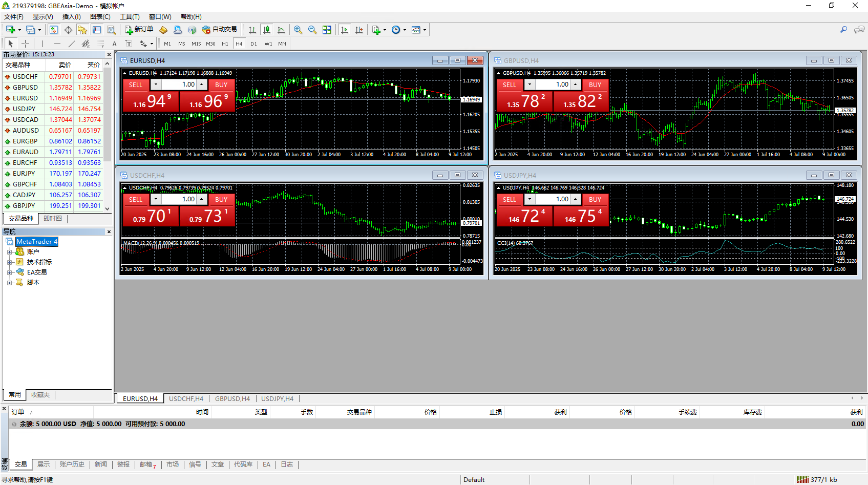
Task: Click BUY on the GBPUSD chart
Action: point(595,85)
